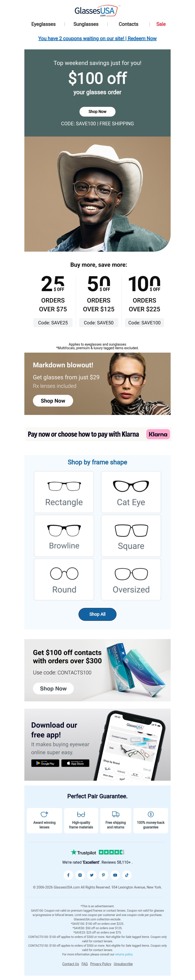Click Shop Now under $100 off offer
The width and height of the screenshot is (195, 980).
(x=97, y=111)
